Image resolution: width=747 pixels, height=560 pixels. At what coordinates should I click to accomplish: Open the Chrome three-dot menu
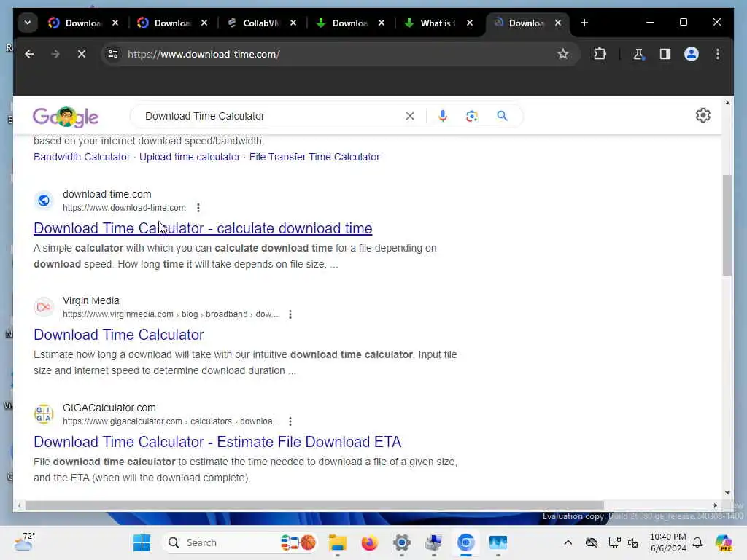pyautogui.click(x=718, y=54)
